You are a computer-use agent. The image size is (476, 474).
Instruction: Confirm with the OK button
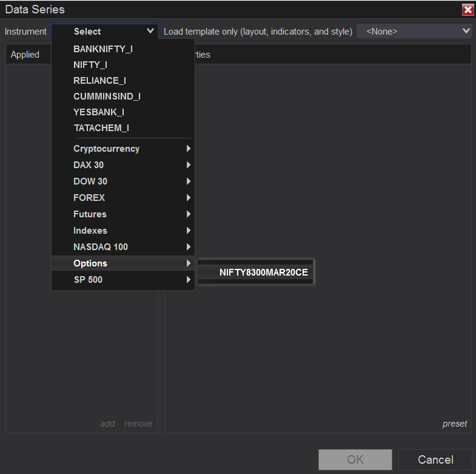(355, 459)
